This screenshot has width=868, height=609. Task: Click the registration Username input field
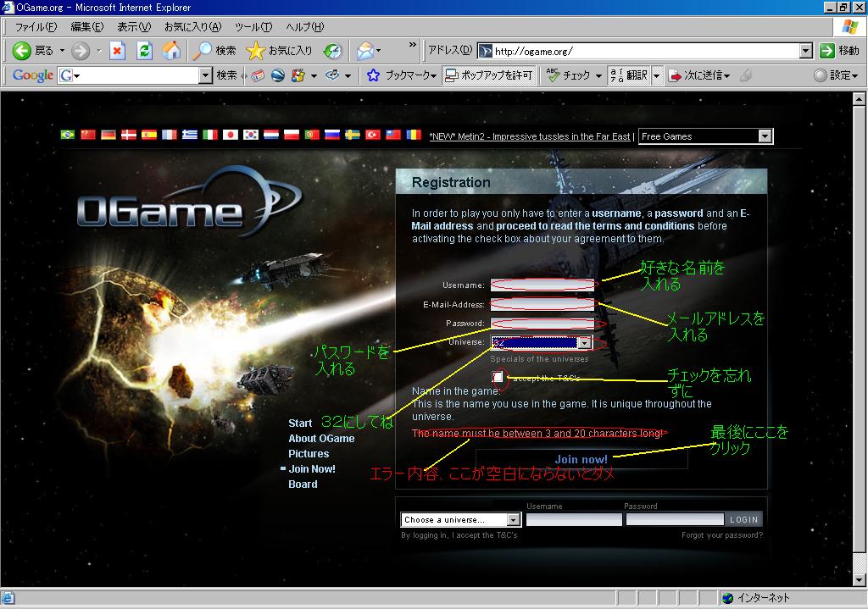(542, 285)
